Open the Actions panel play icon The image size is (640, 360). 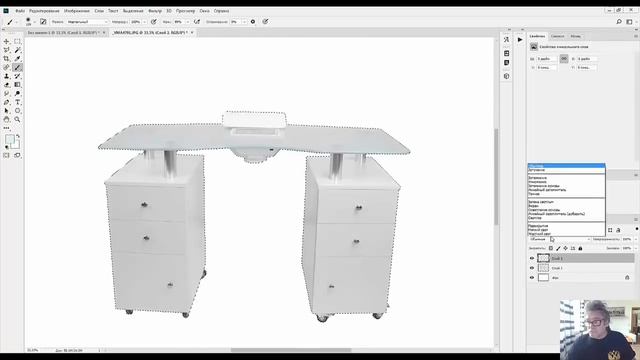[x=520, y=40]
